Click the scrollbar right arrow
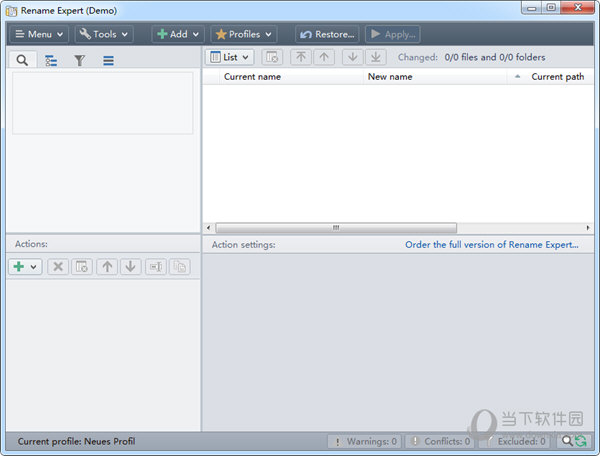This screenshot has width=600, height=456. tap(588, 228)
